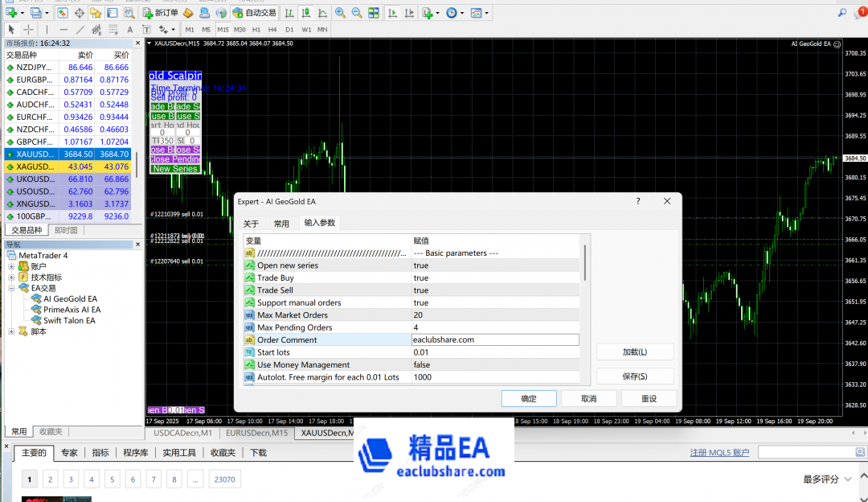Open the tile windows layout icon
868x502 pixels.
pyautogui.click(x=374, y=13)
